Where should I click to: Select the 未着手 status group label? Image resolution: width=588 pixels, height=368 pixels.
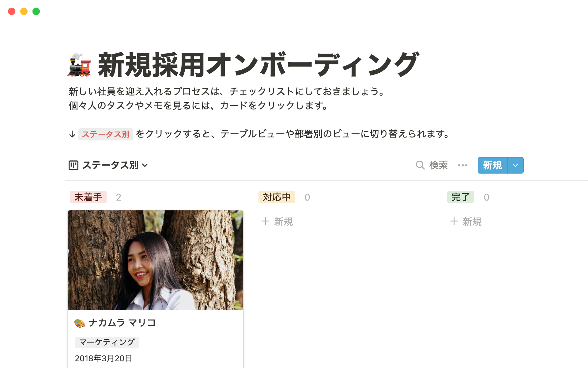pyautogui.click(x=88, y=197)
